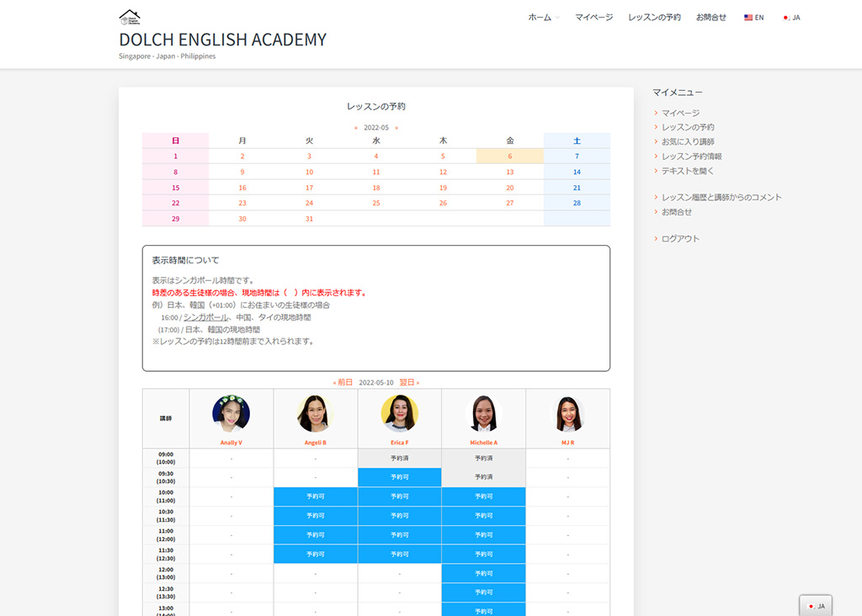Click the Erica F name link

(400, 443)
